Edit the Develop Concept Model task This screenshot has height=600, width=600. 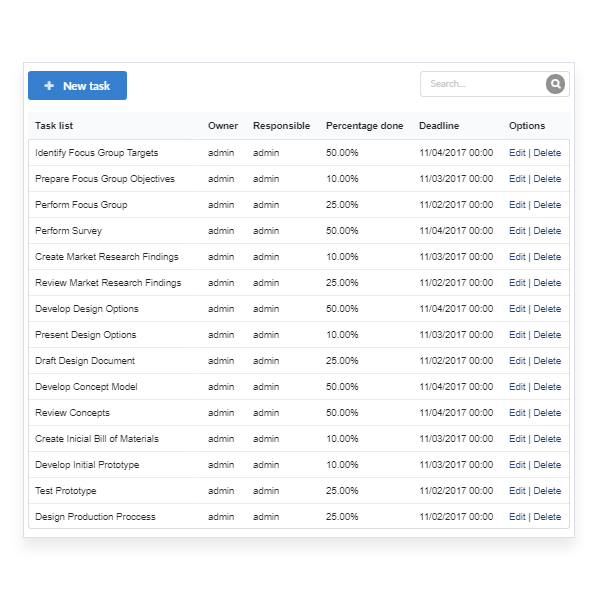tap(517, 387)
